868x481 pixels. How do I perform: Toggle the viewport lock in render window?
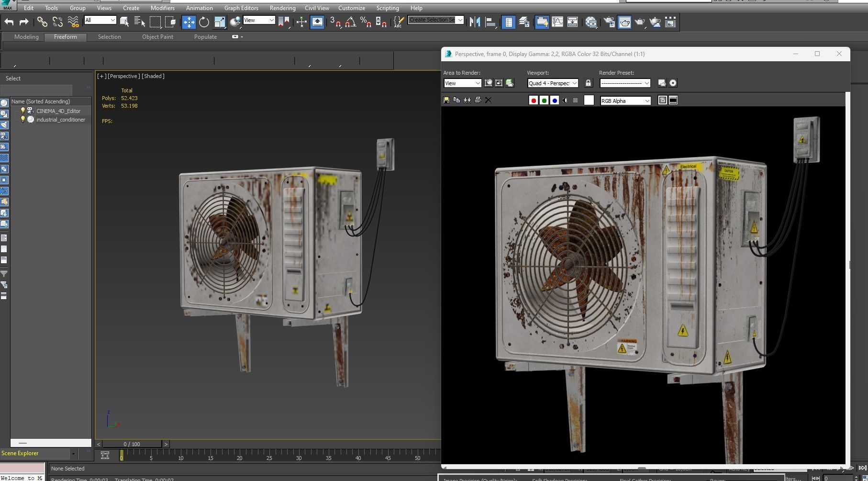coord(588,83)
